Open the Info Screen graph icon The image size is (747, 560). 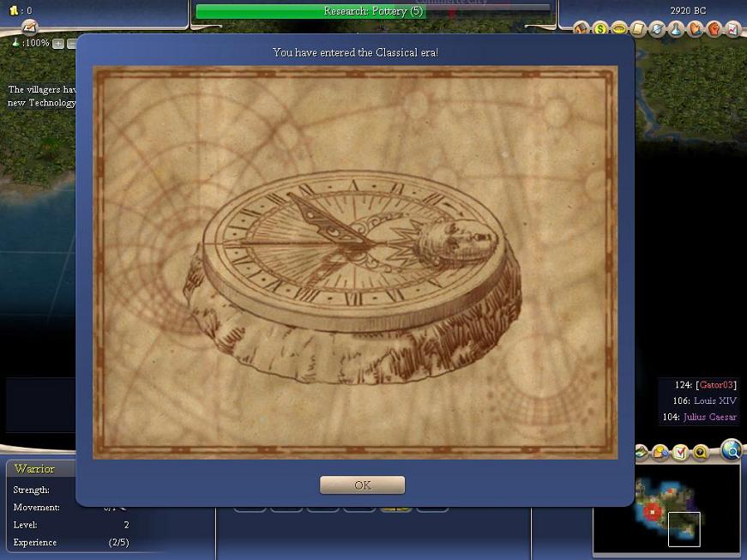732,28
